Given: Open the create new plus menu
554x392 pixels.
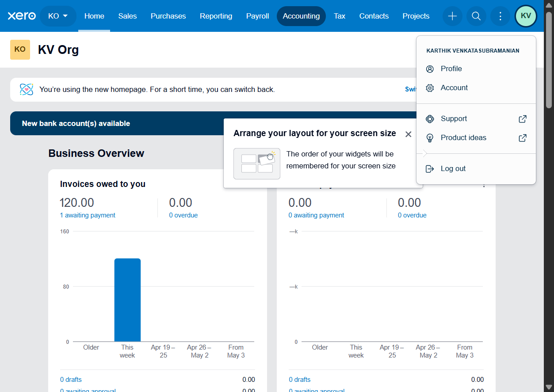Looking at the screenshot, I should point(452,16).
